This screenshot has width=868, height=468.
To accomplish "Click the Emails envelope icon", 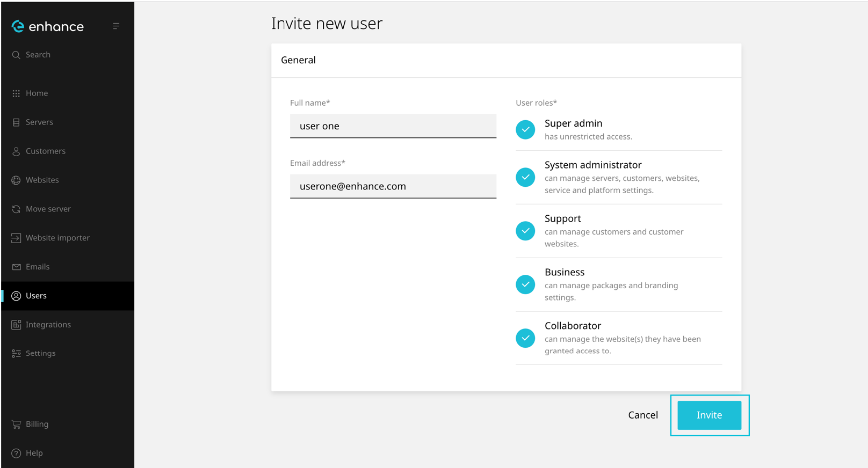I will coord(16,267).
